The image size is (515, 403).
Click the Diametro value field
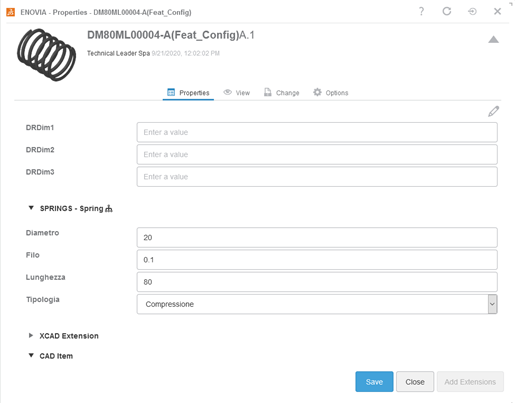tap(317, 237)
